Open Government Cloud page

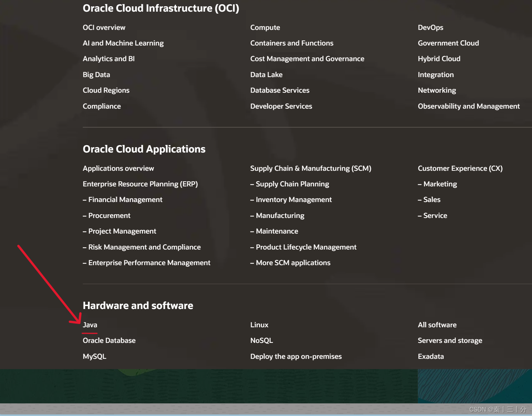point(448,43)
